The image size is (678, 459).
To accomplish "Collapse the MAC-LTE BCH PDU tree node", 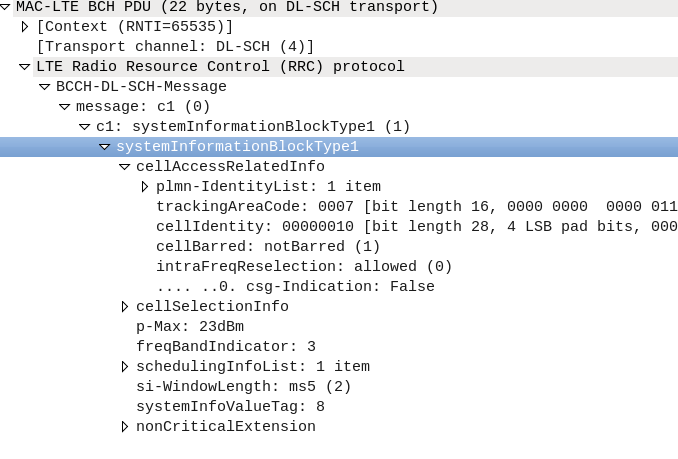I will point(6,7).
